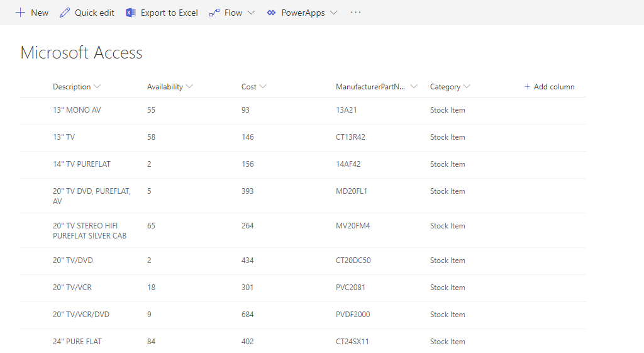This screenshot has width=644, height=353.
Task: Click the Excel icon to export
Action: [x=131, y=13]
